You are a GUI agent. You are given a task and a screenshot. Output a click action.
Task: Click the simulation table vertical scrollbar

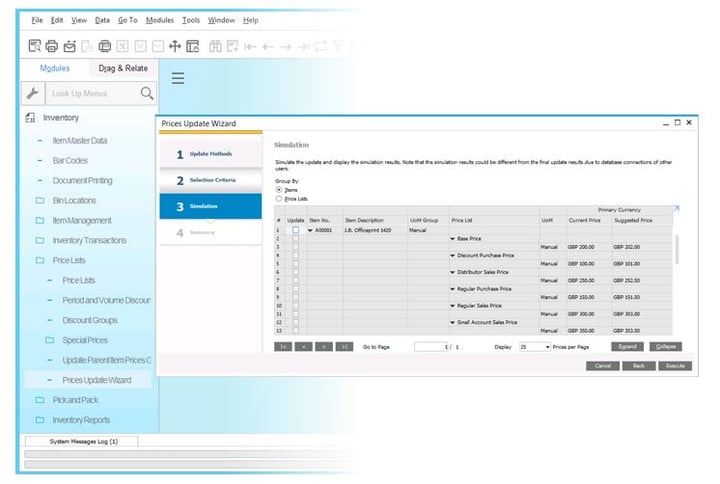click(676, 250)
